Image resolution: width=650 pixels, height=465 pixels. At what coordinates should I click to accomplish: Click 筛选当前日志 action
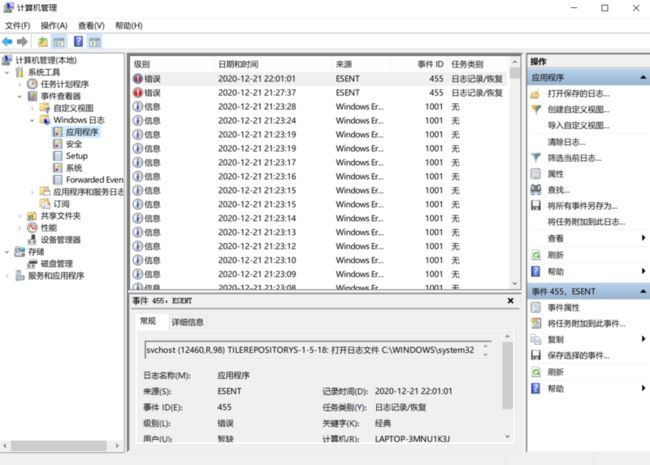point(574,158)
